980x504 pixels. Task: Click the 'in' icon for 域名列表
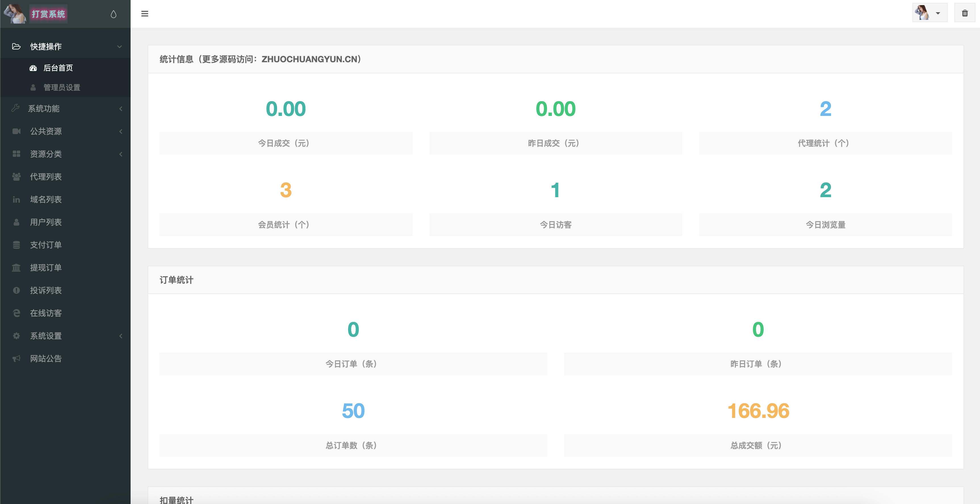16,199
